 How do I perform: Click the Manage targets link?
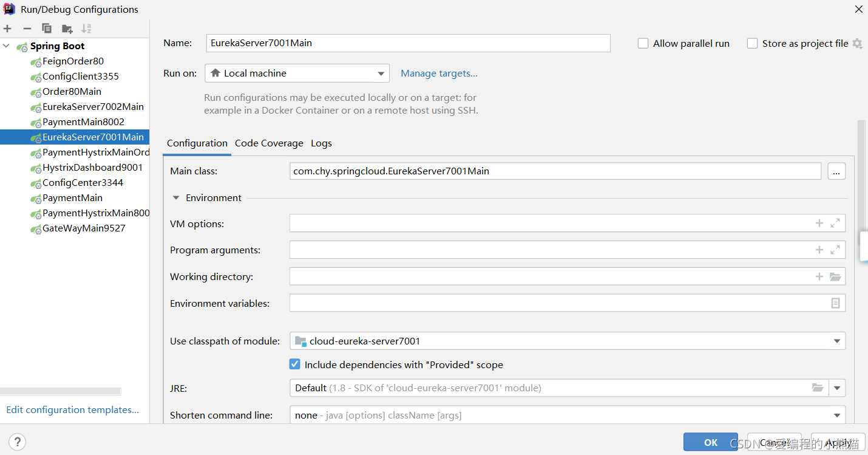(439, 74)
